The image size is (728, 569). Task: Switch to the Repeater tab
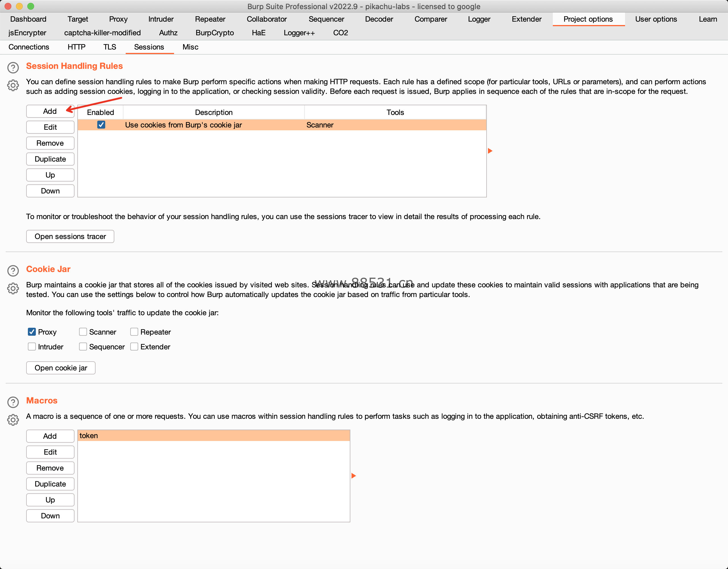click(210, 19)
